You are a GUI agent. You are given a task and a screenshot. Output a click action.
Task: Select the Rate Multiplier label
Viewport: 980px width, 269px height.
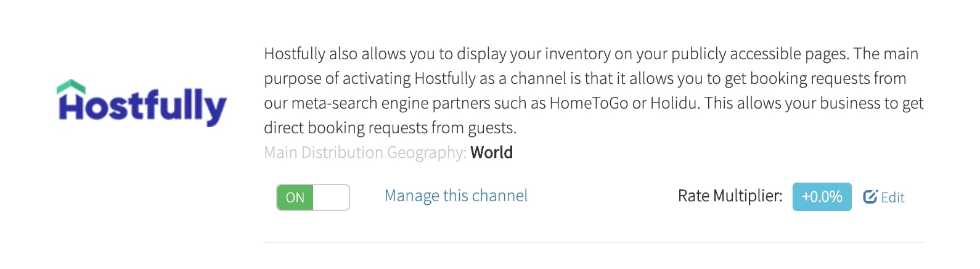coord(730,196)
